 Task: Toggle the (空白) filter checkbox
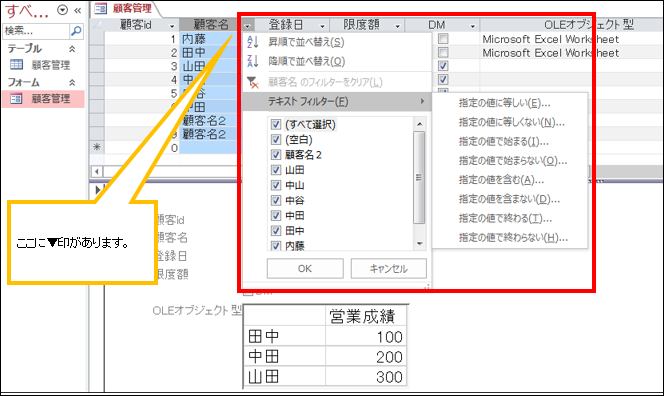point(276,139)
